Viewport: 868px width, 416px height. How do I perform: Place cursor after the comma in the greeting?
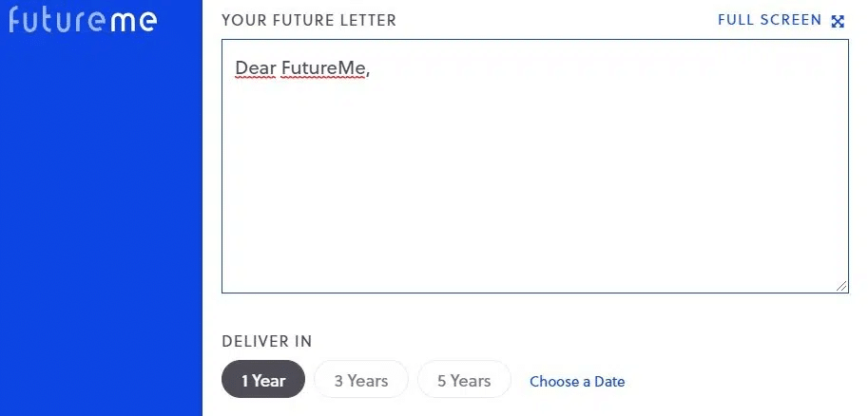pyautogui.click(x=370, y=68)
